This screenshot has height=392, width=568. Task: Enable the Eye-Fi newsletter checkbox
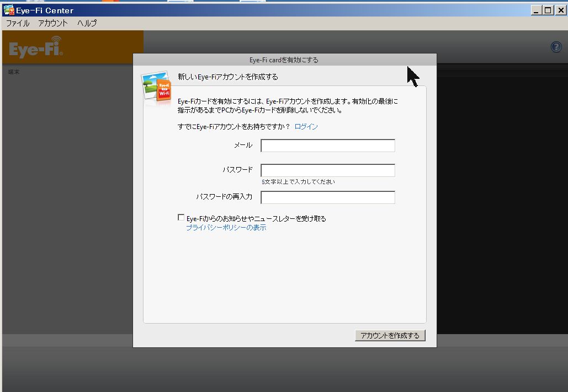pos(181,217)
